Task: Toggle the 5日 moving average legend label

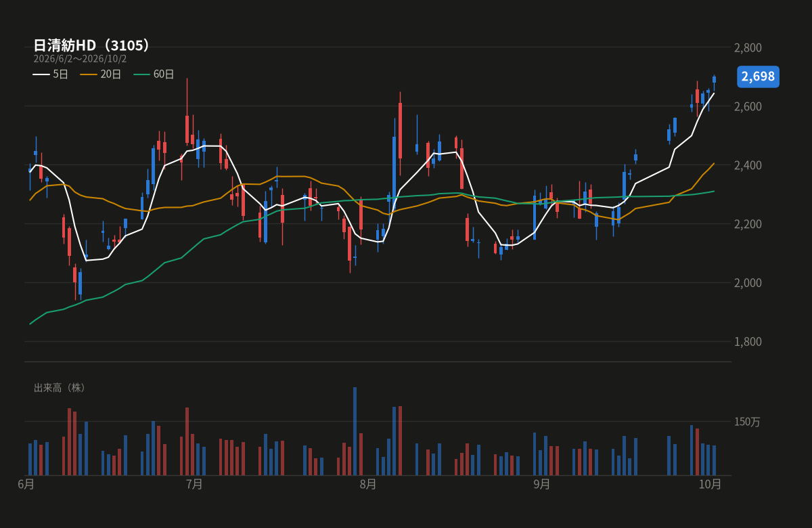Action: (x=60, y=74)
